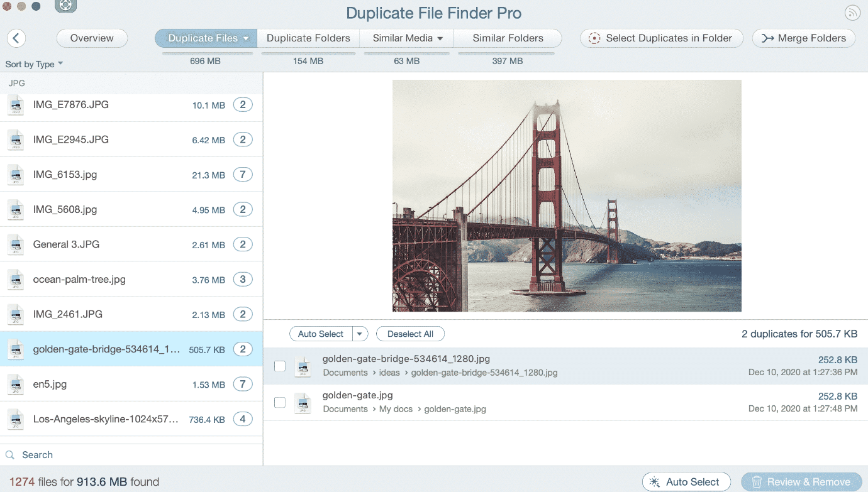Click the Golden Gate bridge preview image
Screen dimensions: 868x492
pyautogui.click(x=567, y=195)
